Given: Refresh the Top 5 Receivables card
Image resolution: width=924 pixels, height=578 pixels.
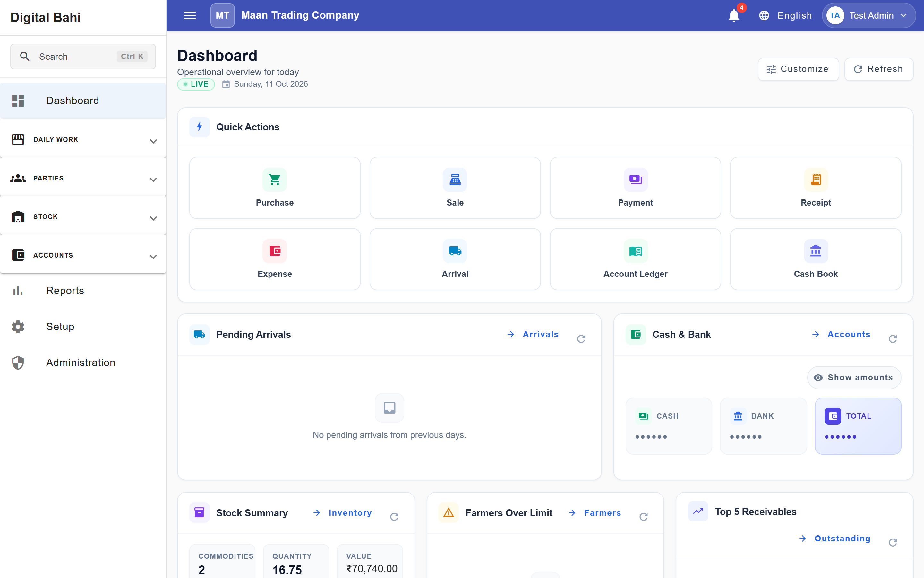Looking at the screenshot, I should [893, 542].
